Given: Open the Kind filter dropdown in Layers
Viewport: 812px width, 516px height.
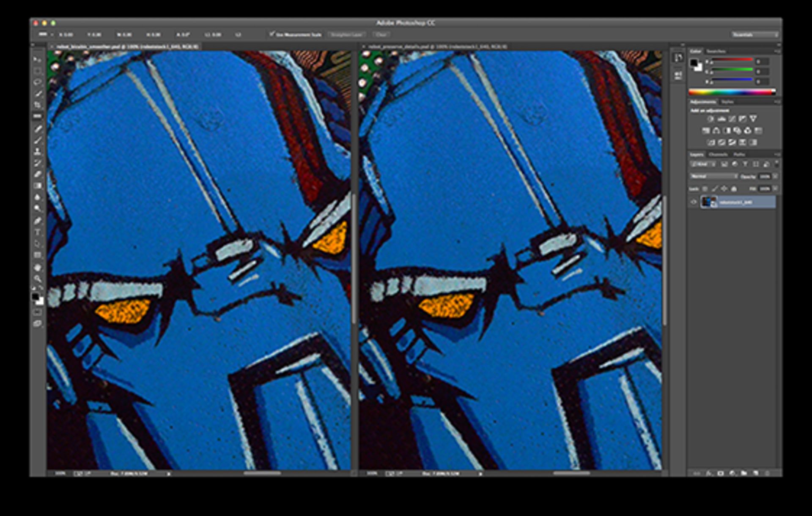Looking at the screenshot, I should [703, 164].
